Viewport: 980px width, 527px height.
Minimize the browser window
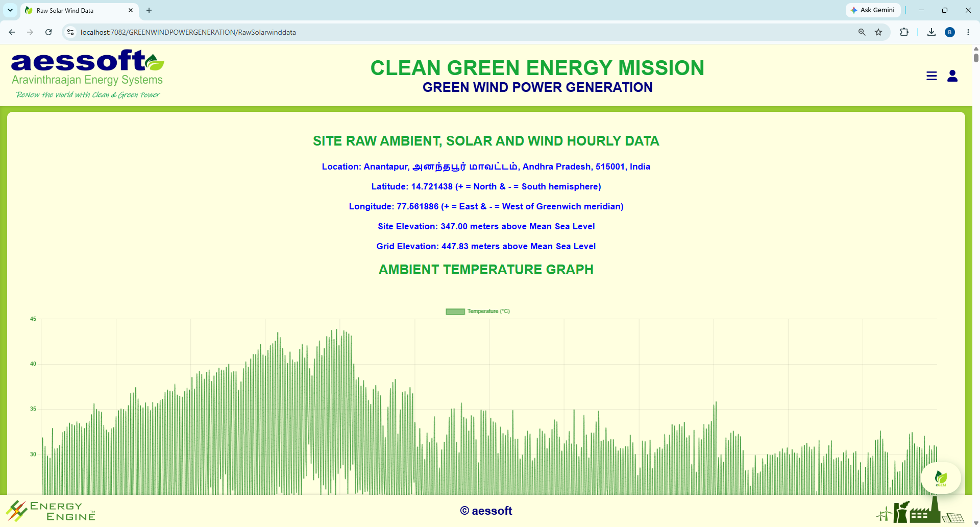click(921, 10)
